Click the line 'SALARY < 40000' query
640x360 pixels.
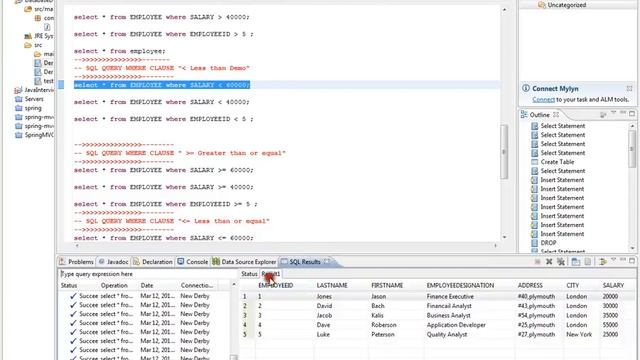click(x=162, y=102)
